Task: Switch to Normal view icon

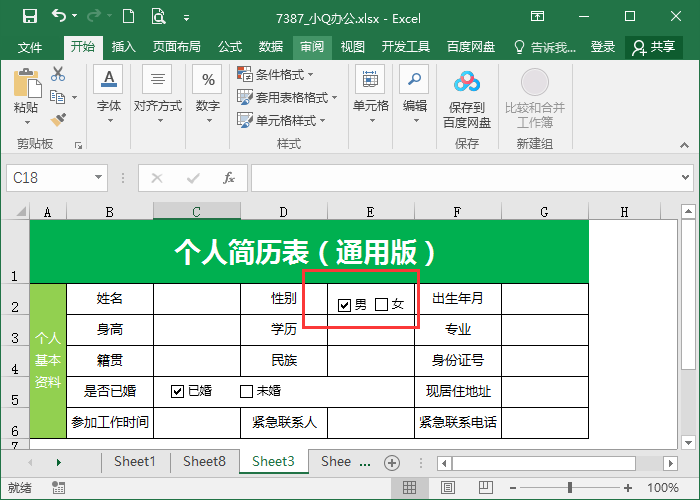Action: (x=409, y=488)
